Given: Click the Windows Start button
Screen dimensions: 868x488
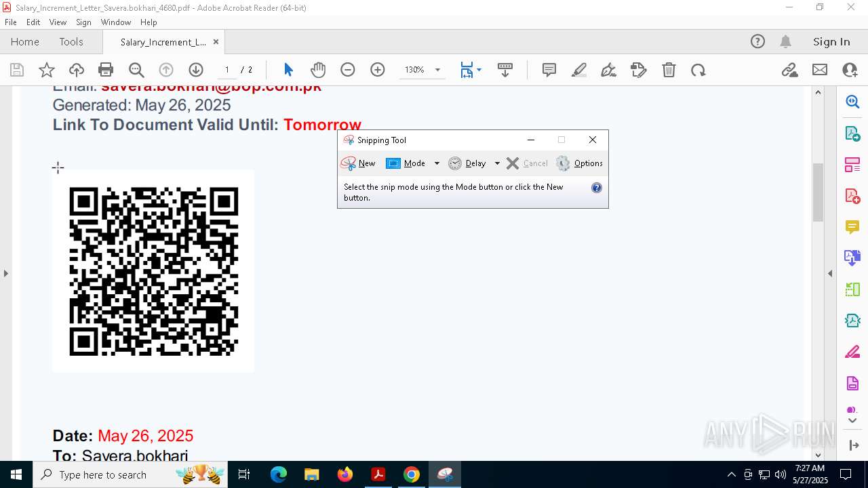Looking at the screenshot, I should click(16, 474).
